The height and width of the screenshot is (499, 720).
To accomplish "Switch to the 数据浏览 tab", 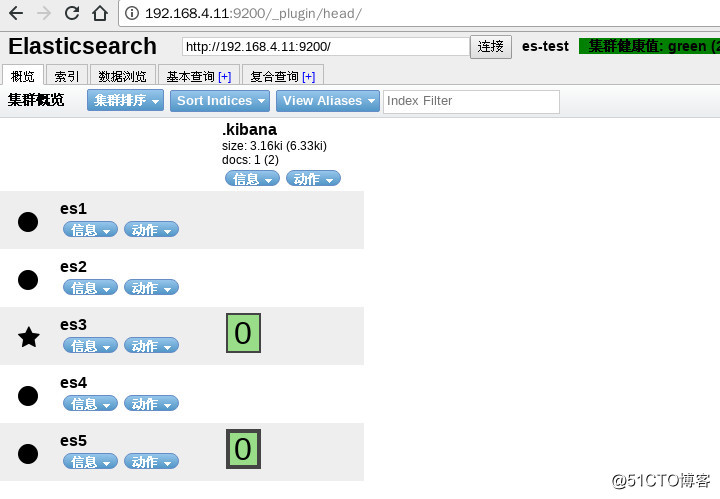I will 123,76.
